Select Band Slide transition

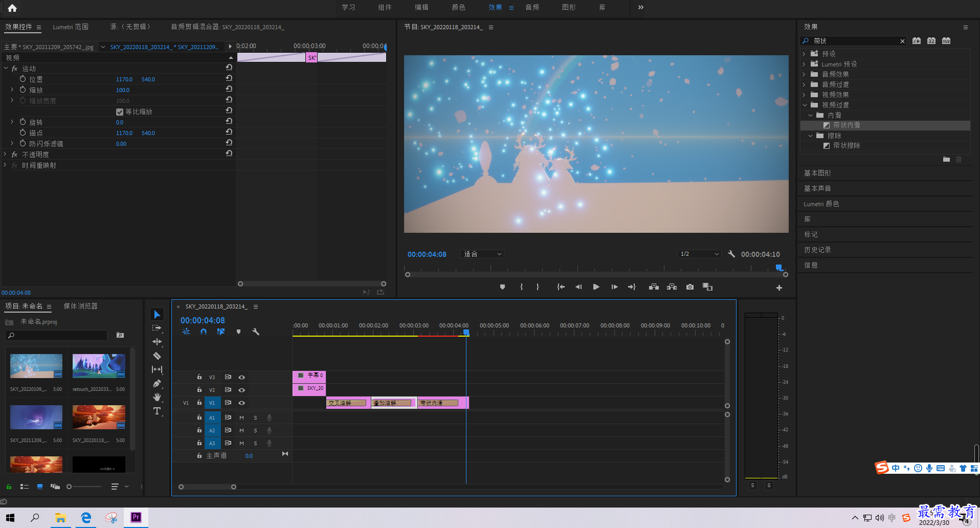847,125
